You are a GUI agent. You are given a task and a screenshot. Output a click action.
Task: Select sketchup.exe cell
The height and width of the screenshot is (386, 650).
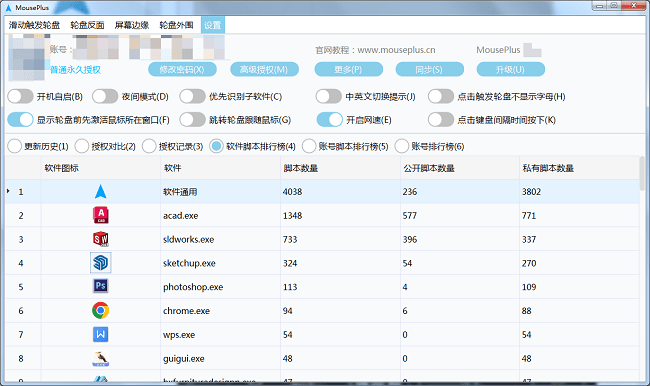tap(221, 263)
